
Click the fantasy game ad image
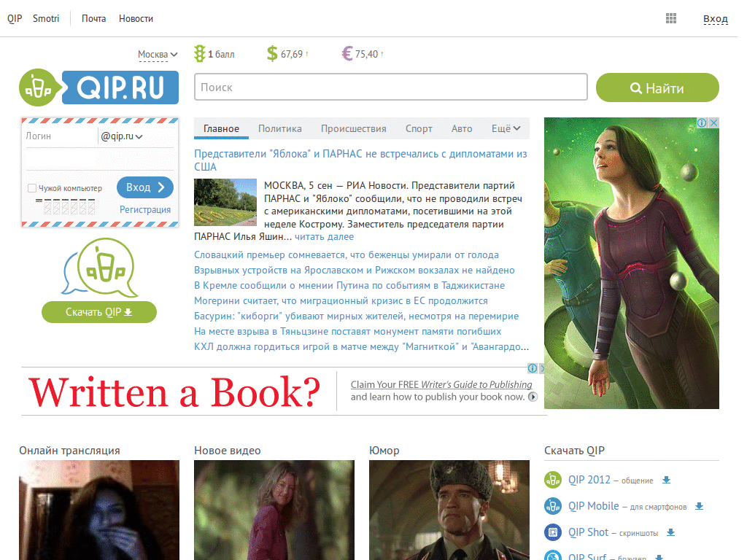631,262
